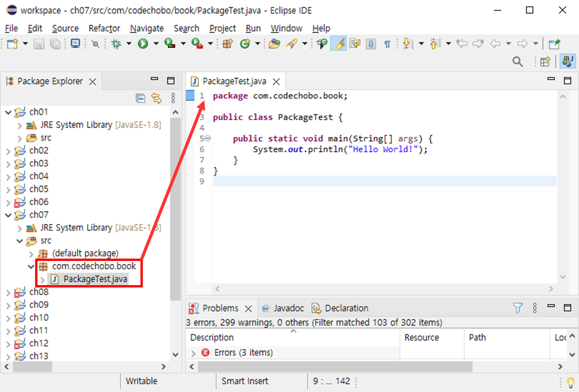Click the Previous Annotation icon

click(x=435, y=44)
